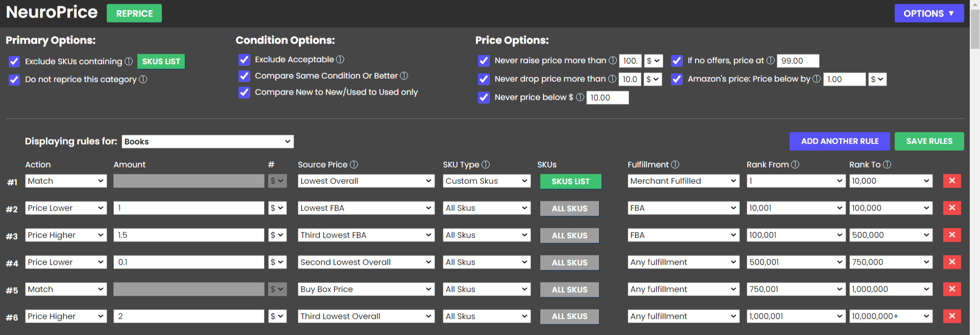Disable Never raise price more than checkbox
Screen dimensions: 980x335
tap(484, 61)
